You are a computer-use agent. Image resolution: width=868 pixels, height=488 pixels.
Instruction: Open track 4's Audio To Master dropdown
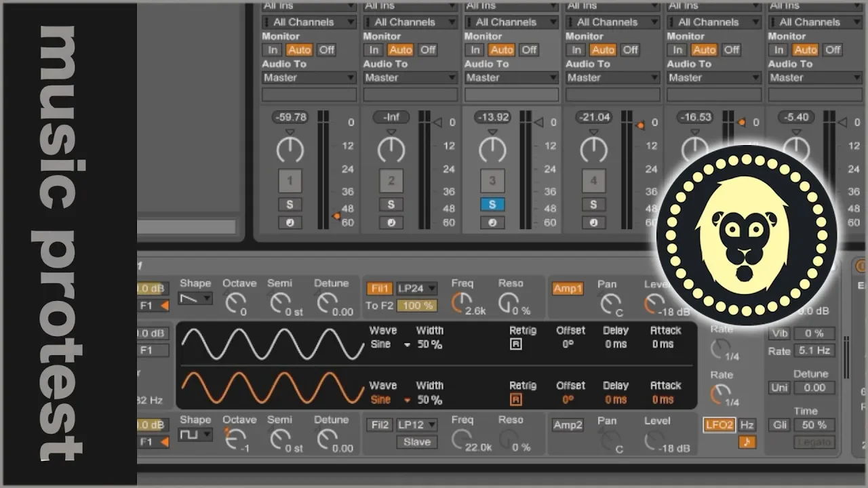coord(612,78)
